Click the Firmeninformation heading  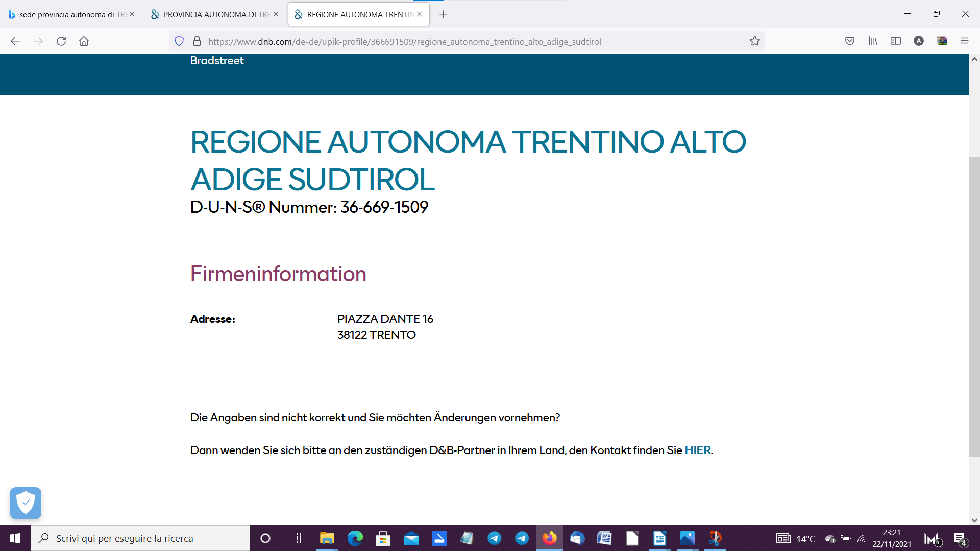pyautogui.click(x=278, y=274)
